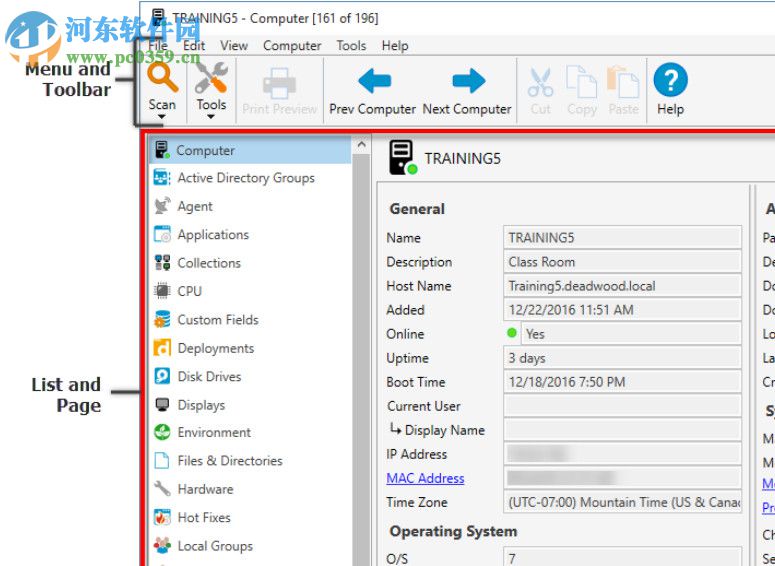Expand the Scan dropdown arrow
Viewport: 775px width, 566px height.
coord(162,117)
